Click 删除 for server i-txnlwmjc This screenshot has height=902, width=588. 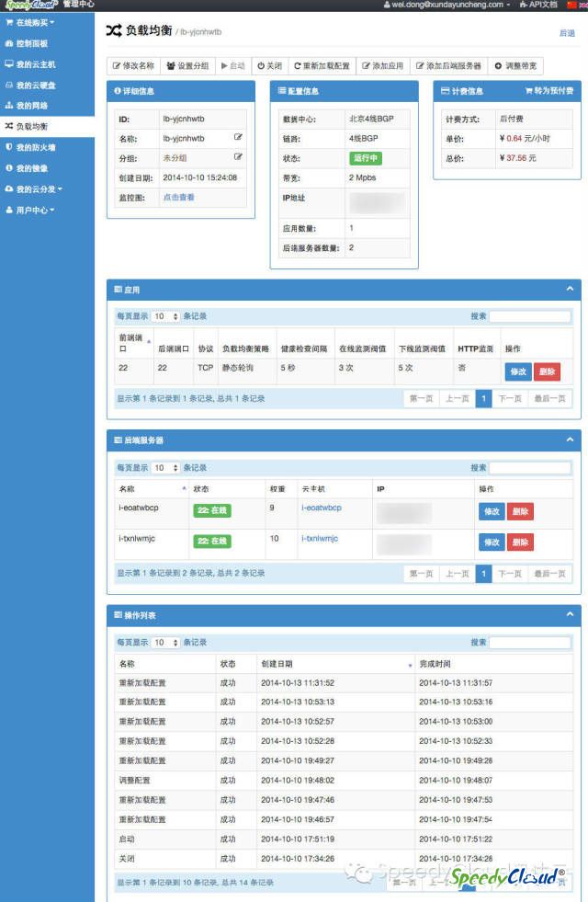coord(520,542)
